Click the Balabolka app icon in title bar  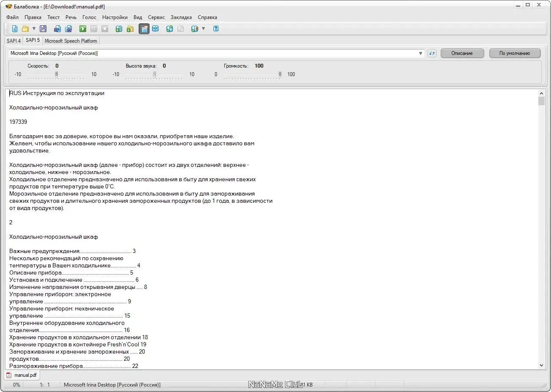coord(8,6)
